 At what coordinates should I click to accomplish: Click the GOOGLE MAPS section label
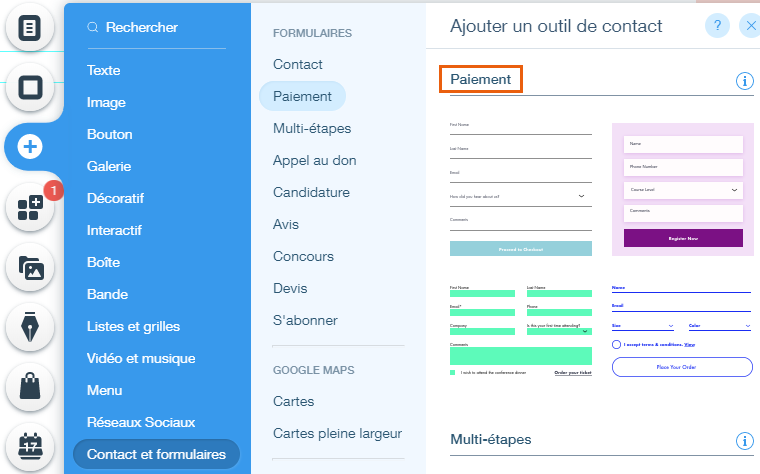point(314,370)
